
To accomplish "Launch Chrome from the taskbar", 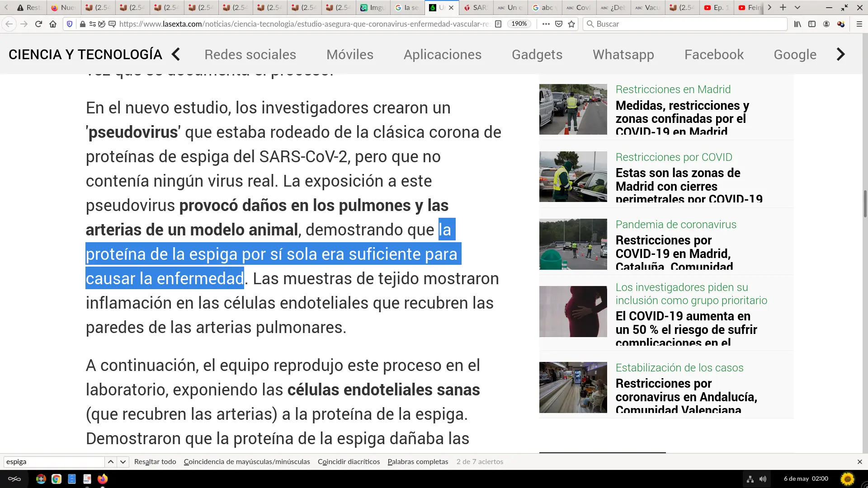I will pos(57,479).
